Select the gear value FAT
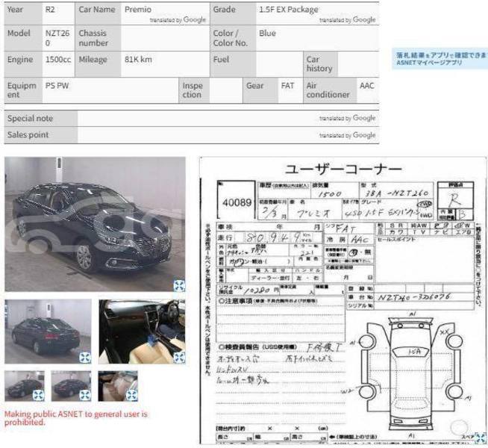488x448 pixels. (287, 86)
